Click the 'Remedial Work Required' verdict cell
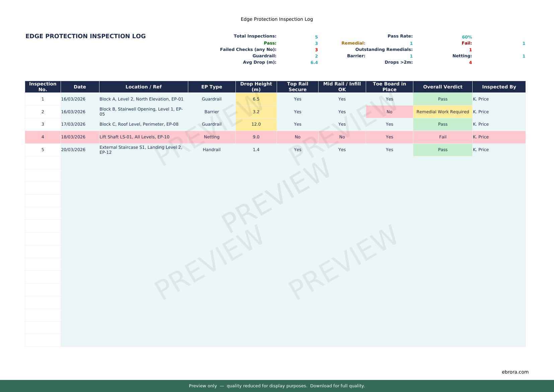The width and height of the screenshot is (554, 392). pos(442,112)
